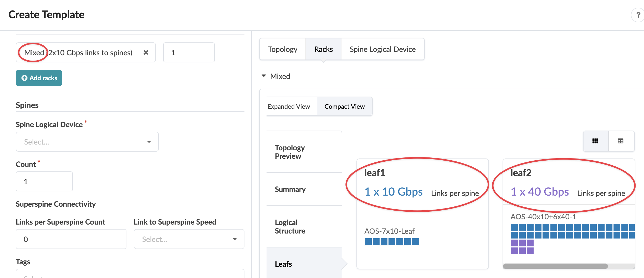Screen dimensions: 644x278
Task: Remove the Mixed rack type entry
Action: [x=146, y=52]
